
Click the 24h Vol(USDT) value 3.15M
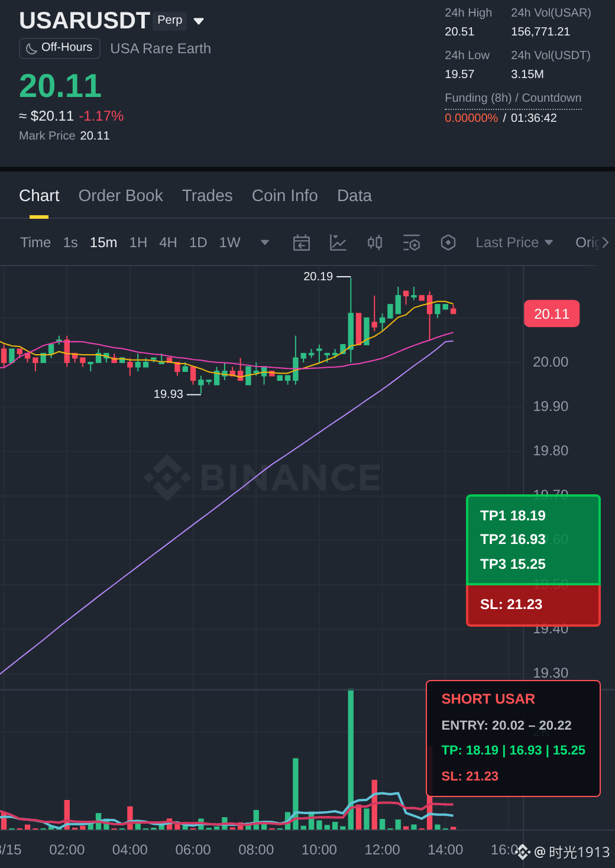[x=527, y=75]
